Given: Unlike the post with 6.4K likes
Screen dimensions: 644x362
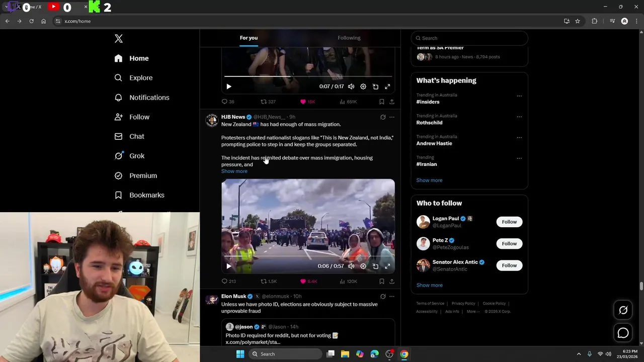Looking at the screenshot, I should pos(308,282).
